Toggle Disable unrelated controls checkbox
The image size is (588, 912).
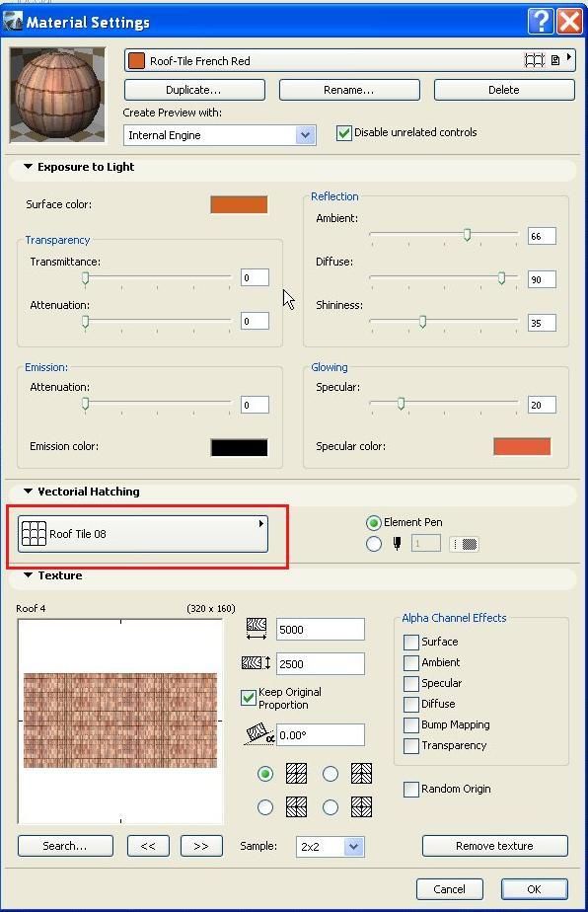(343, 133)
